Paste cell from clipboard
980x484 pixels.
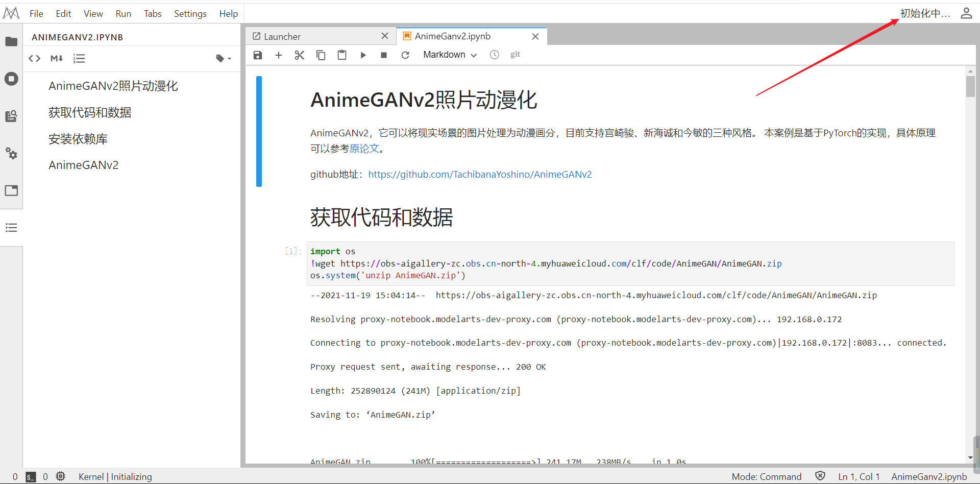pyautogui.click(x=342, y=55)
